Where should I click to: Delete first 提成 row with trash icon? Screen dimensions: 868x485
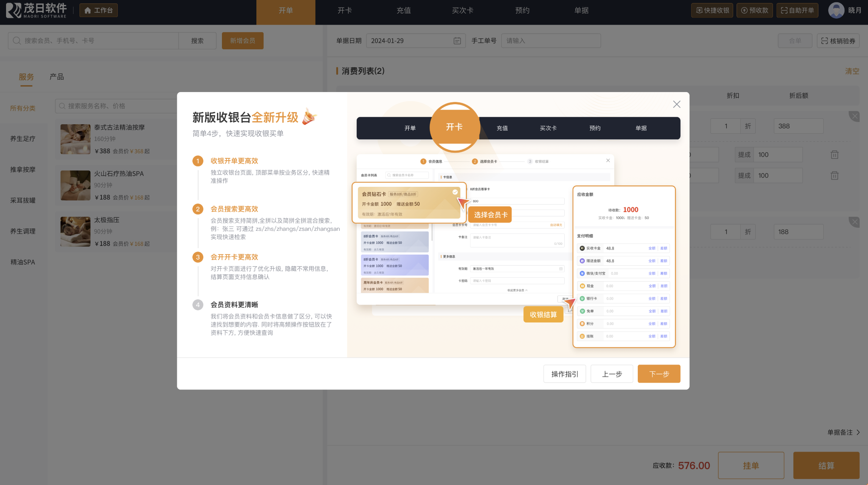[834, 155]
